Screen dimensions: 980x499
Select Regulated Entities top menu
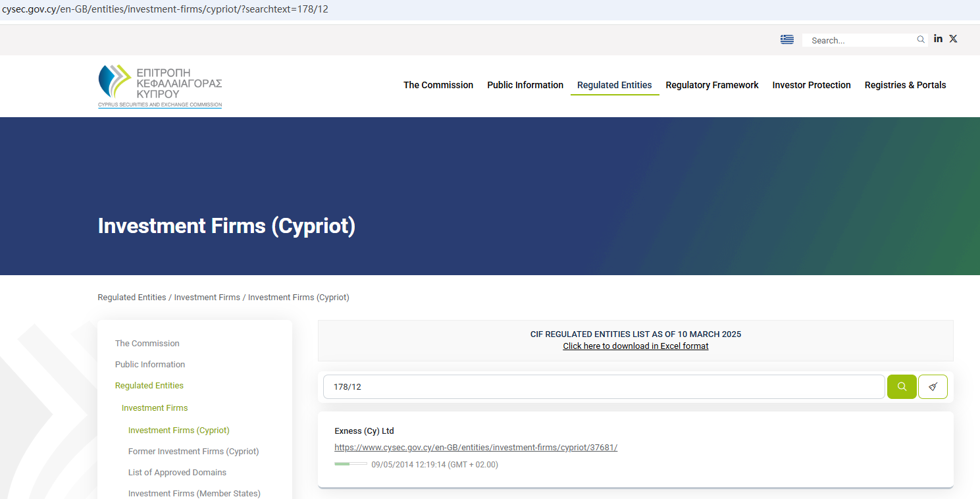[x=614, y=85]
